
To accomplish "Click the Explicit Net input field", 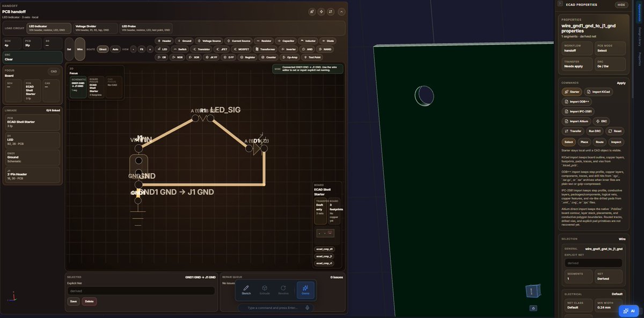I will point(141,291).
